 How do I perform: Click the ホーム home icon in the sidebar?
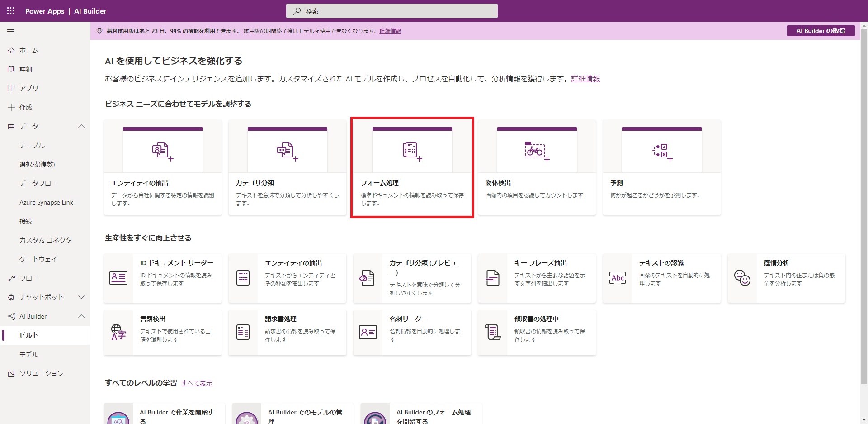(x=11, y=50)
